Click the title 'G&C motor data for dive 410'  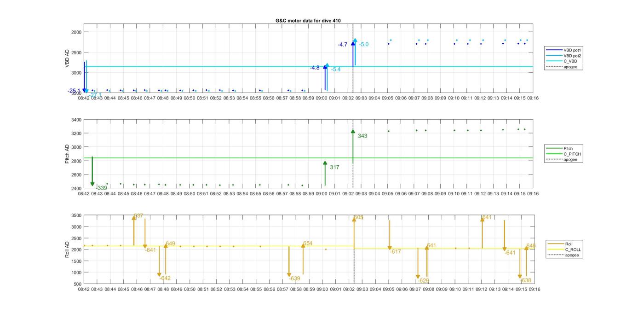pos(308,21)
